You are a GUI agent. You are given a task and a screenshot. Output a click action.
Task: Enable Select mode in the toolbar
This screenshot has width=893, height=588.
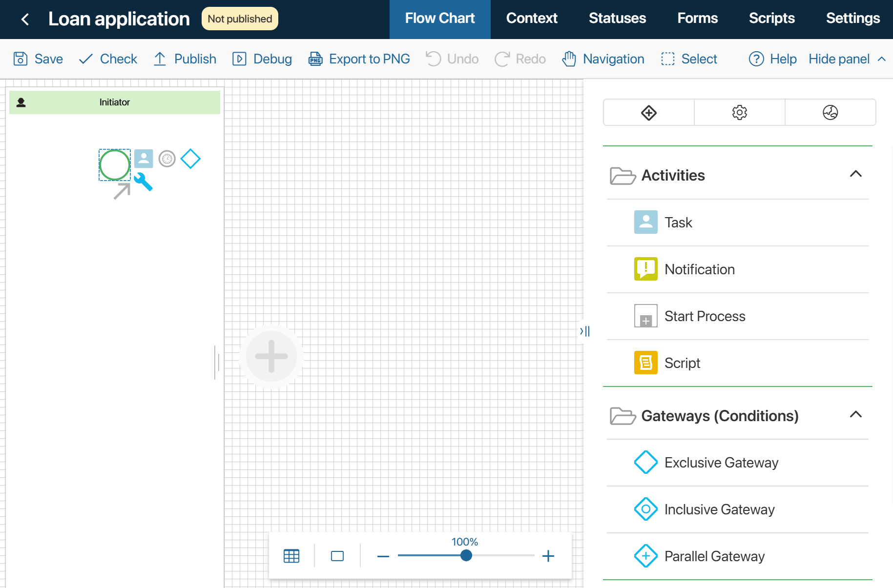(689, 59)
